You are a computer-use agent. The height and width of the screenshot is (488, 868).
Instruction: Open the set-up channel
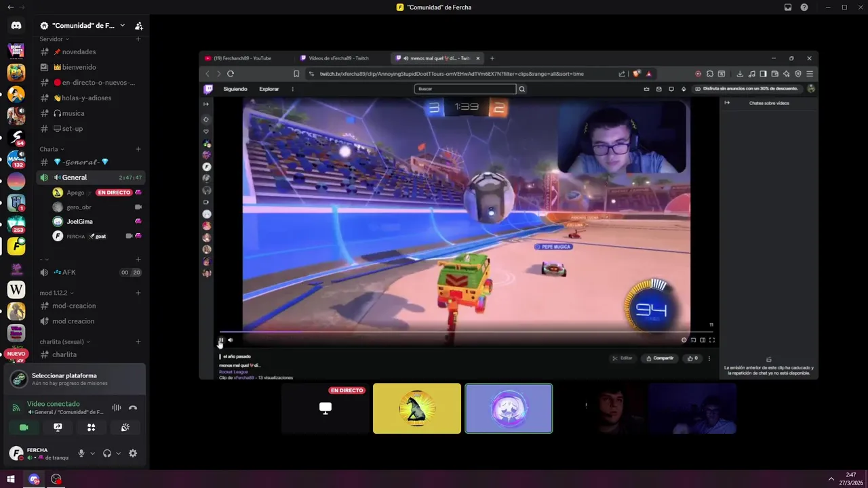(x=91, y=129)
